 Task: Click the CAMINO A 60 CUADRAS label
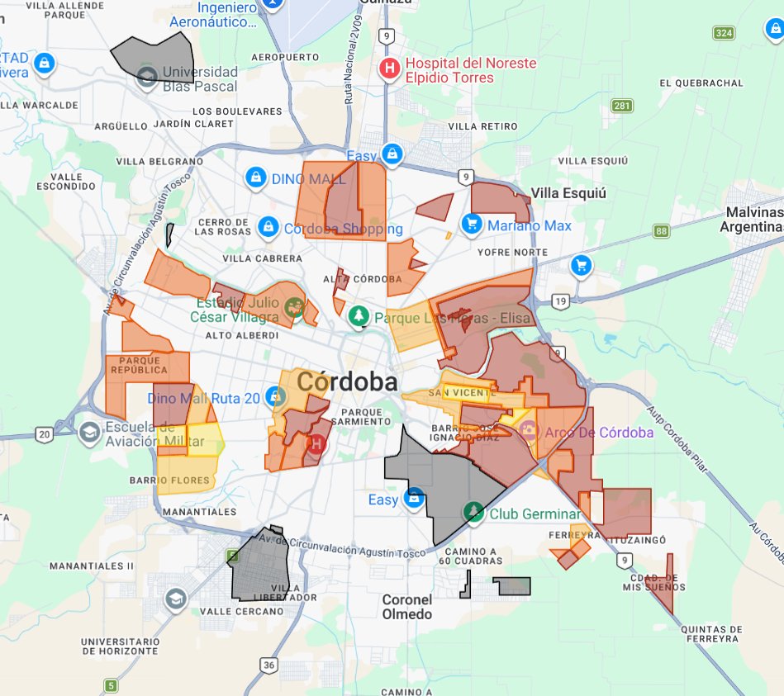(471, 556)
